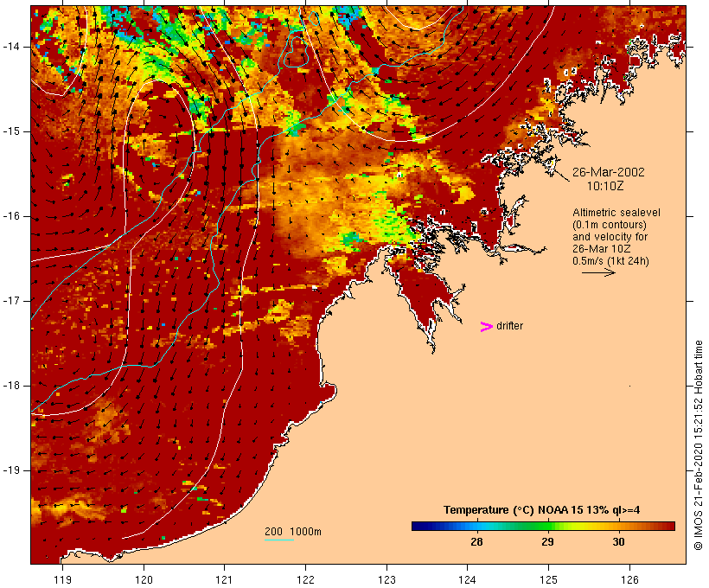709x588 pixels.
Task: Click the latitude label '-19'
Action: click(x=11, y=470)
